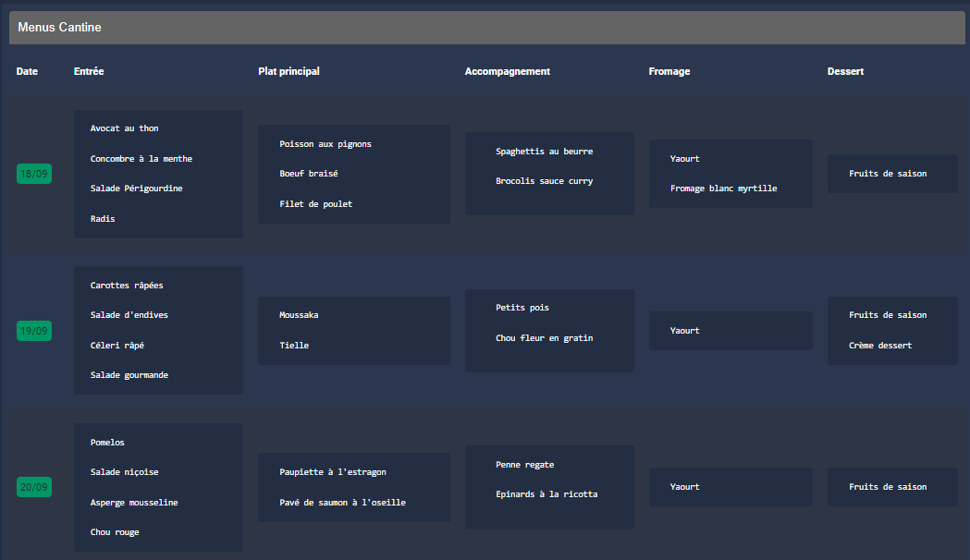Click Salade niçoise starter
Screen dimensions: 970x560
point(124,472)
